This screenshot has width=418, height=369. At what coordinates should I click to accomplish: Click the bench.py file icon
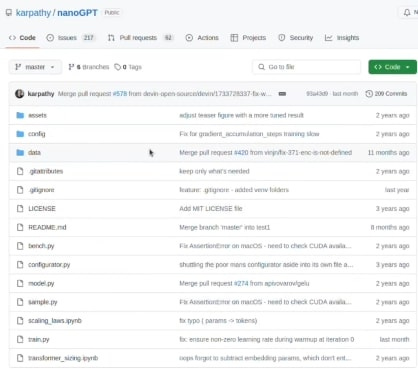point(20,246)
